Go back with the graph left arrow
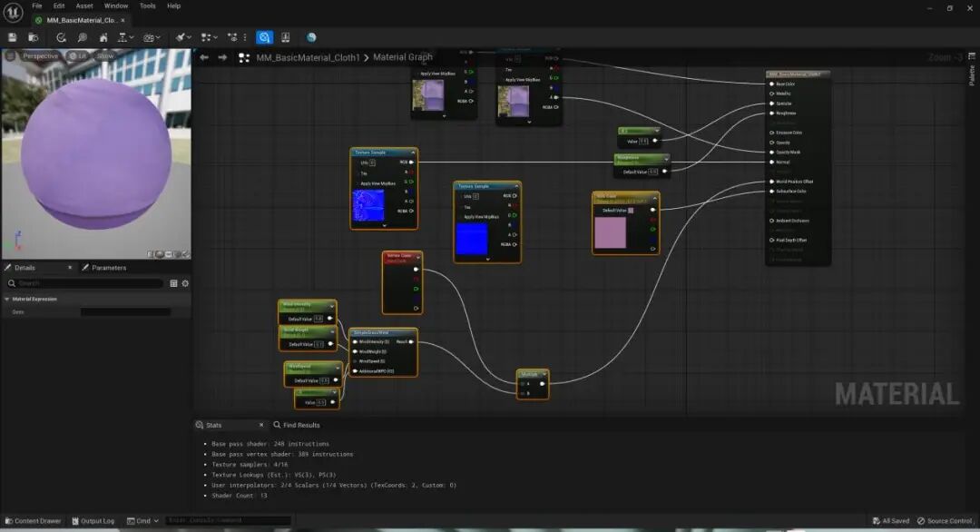 (204, 57)
